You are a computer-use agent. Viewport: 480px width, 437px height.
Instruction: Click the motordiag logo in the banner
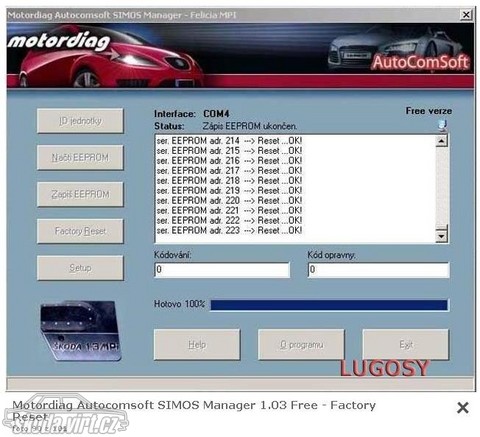[x=59, y=42]
